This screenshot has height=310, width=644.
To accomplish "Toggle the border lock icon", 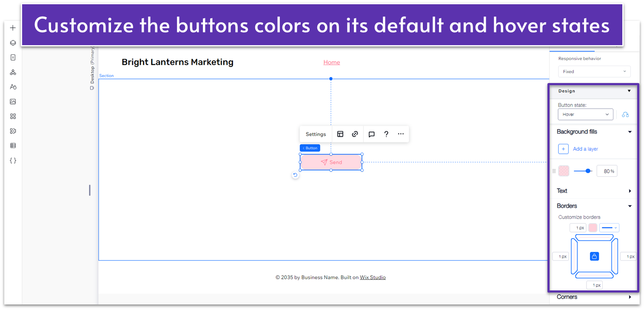I will pyautogui.click(x=595, y=256).
